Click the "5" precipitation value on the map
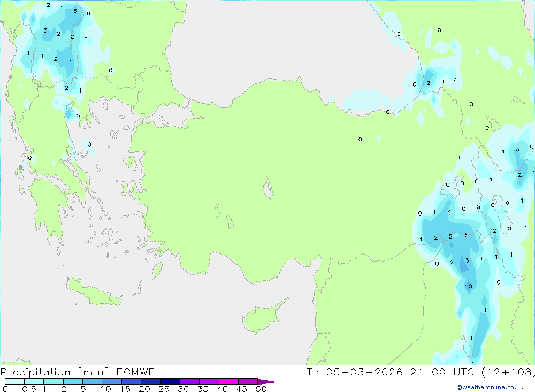Image resolution: width=535 pixels, height=392 pixels. pyautogui.click(x=75, y=11)
